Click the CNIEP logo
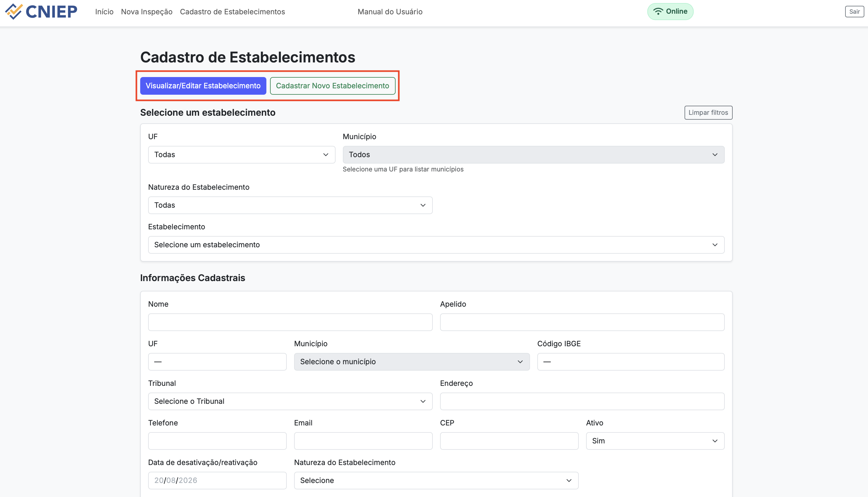 click(41, 12)
